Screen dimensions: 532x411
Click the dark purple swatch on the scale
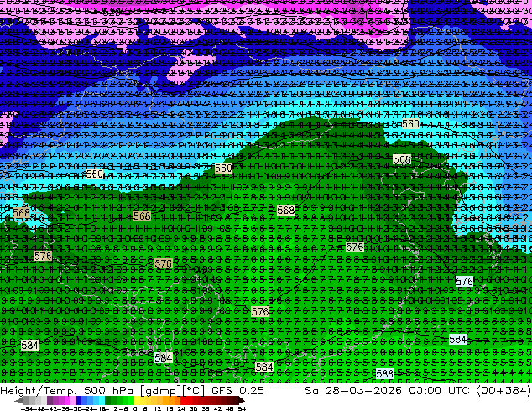(50, 400)
